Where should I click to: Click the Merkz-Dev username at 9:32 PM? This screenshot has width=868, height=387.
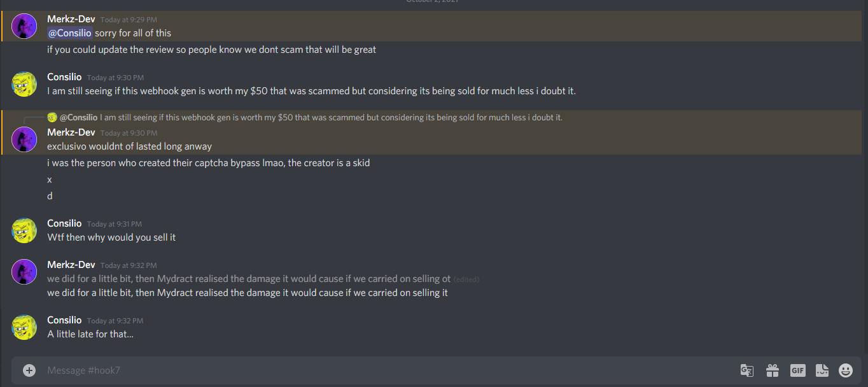tap(71, 265)
